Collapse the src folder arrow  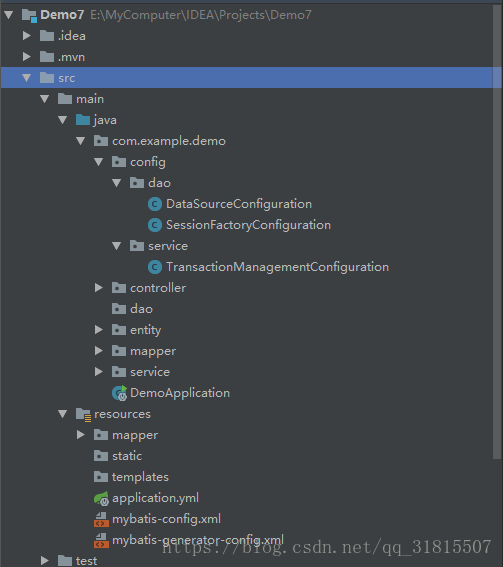pyautogui.click(x=26, y=78)
